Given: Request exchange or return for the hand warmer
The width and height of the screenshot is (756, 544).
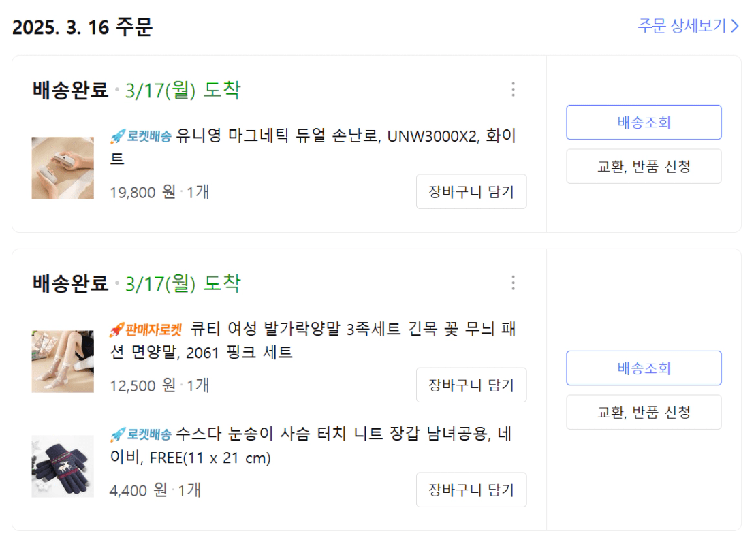Looking at the screenshot, I should tap(644, 166).
